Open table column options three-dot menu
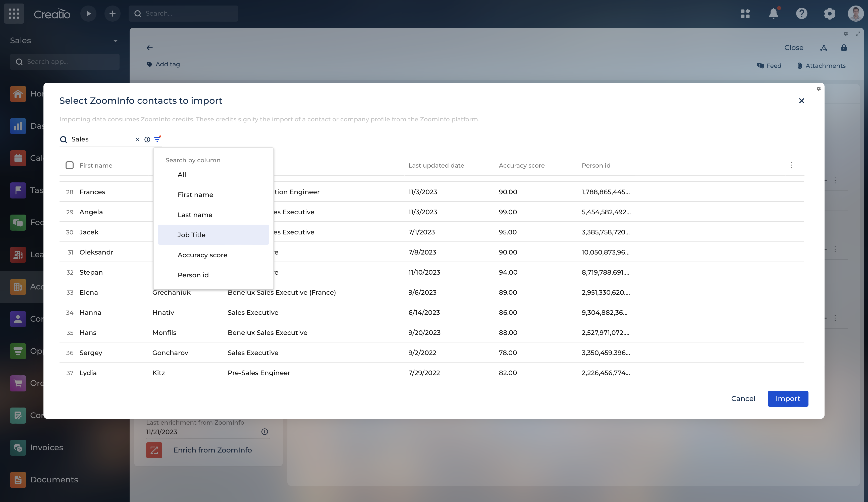Image resolution: width=868 pixels, height=502 pixels. [x=792, y=165]
